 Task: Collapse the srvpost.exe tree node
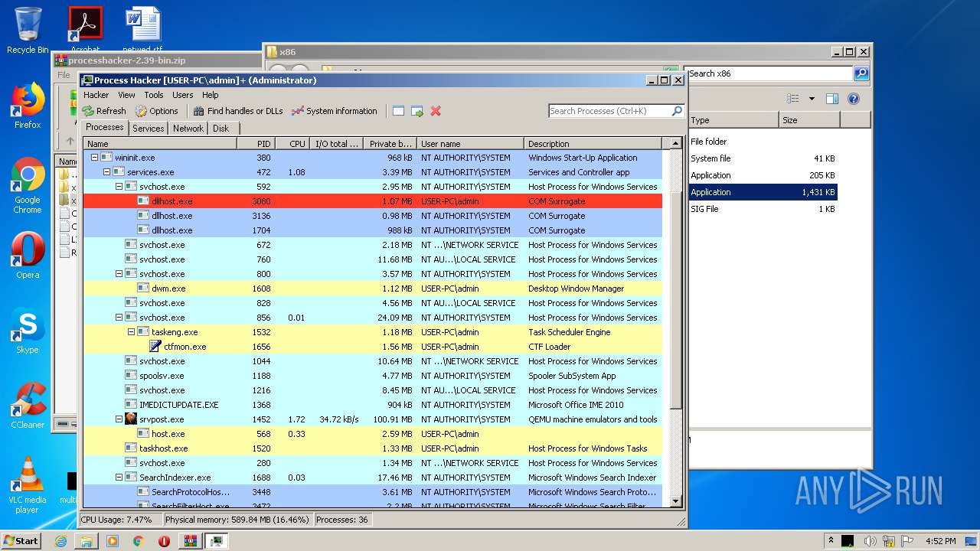point(119,419)
